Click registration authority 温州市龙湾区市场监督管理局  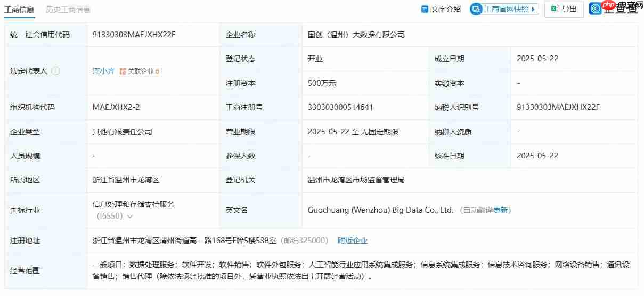356,180
